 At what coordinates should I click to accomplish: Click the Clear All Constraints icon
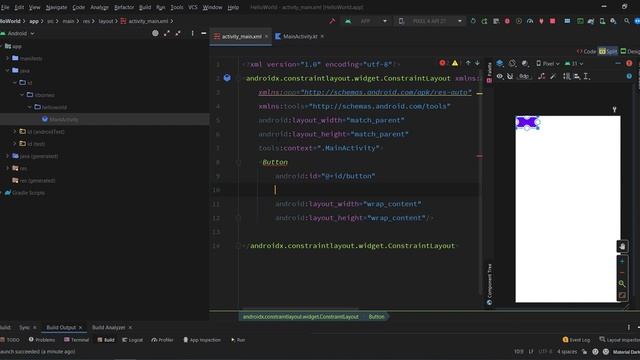click(x=542, y=76)
